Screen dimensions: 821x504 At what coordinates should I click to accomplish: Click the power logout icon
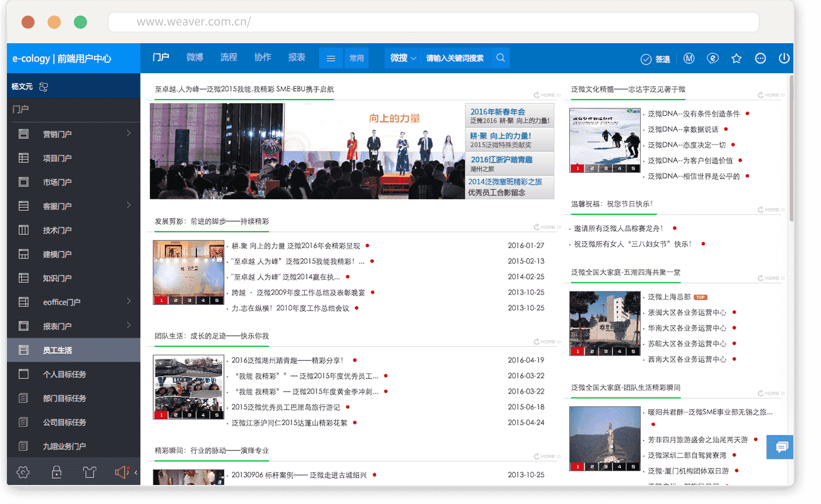click(x=784, y=58)
